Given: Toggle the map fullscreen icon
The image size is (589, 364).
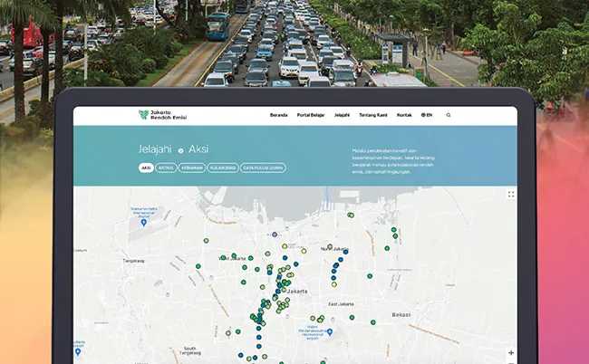Looking at the screenshot, I should (511, 195).
